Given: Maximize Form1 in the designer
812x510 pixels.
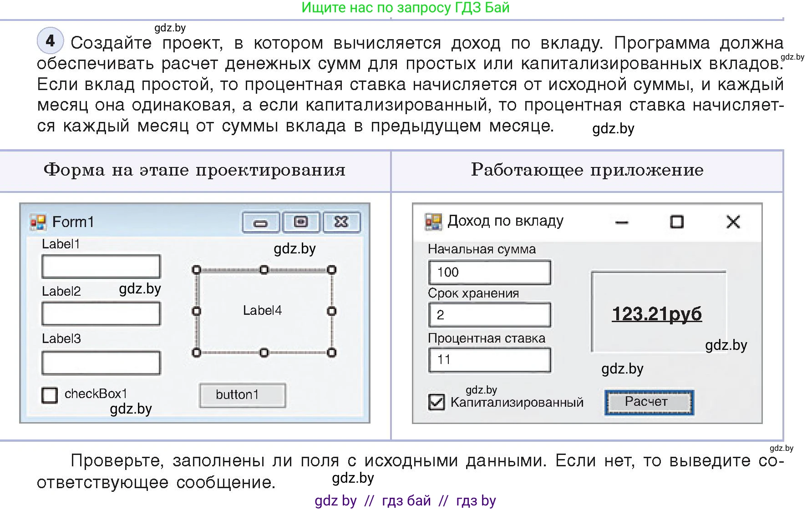Looking at the screenshot, I should coord(301,222).
